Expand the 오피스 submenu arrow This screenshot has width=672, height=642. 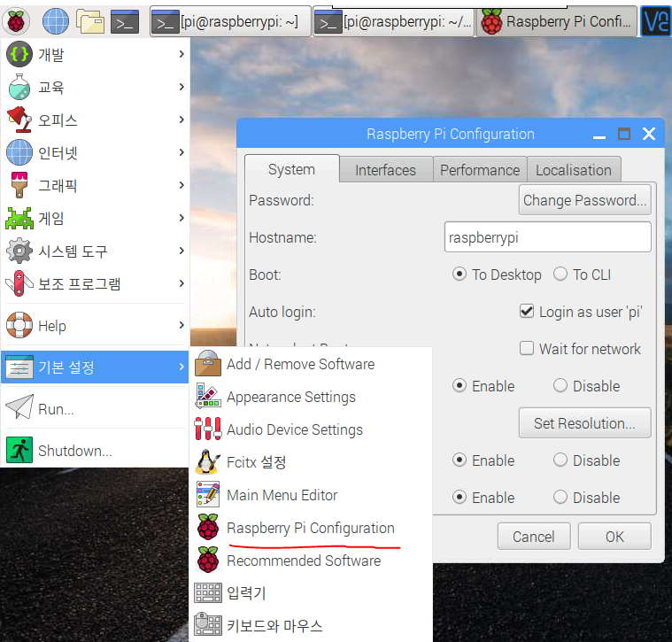click(182, 120)
